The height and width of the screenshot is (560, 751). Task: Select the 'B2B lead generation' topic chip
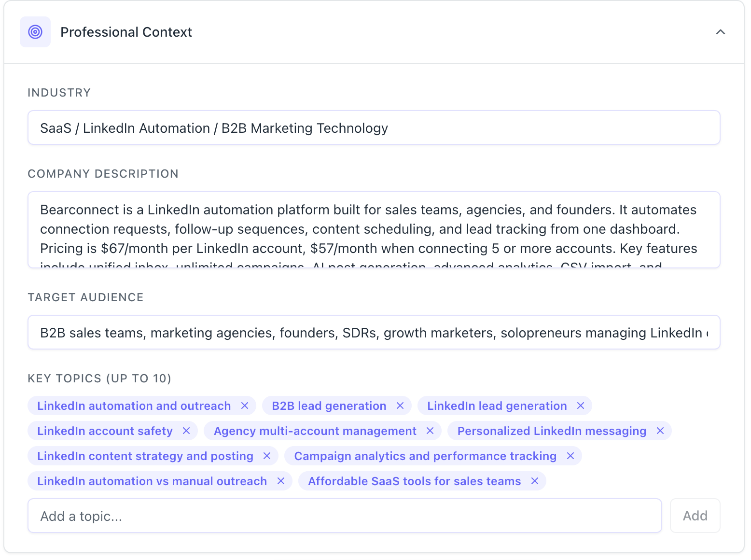(329, 406)
